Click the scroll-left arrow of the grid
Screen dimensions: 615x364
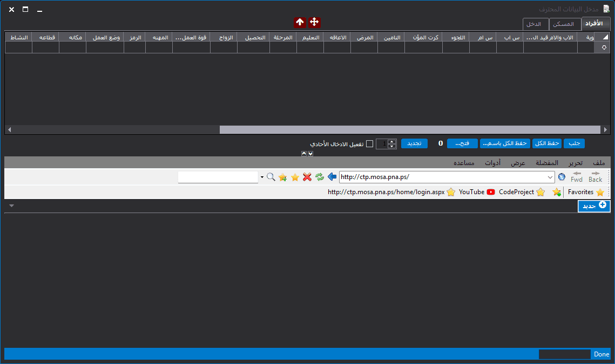click(9, 129)
